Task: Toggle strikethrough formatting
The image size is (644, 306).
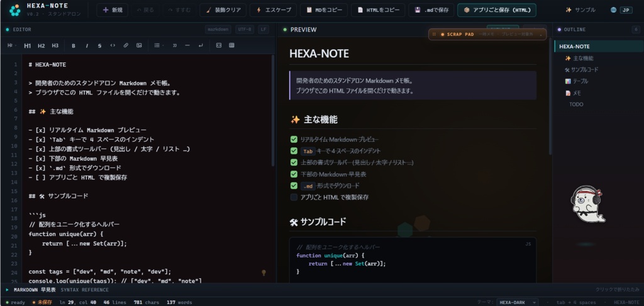Action: 99,46
